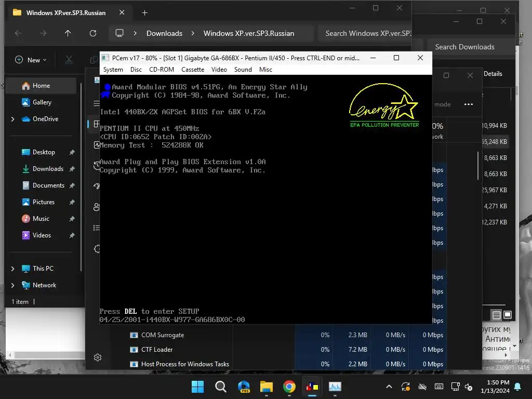Screen dimensions: 532x399
Task: Click the pin icon next to Documents
Action: [x=72, y=185]
